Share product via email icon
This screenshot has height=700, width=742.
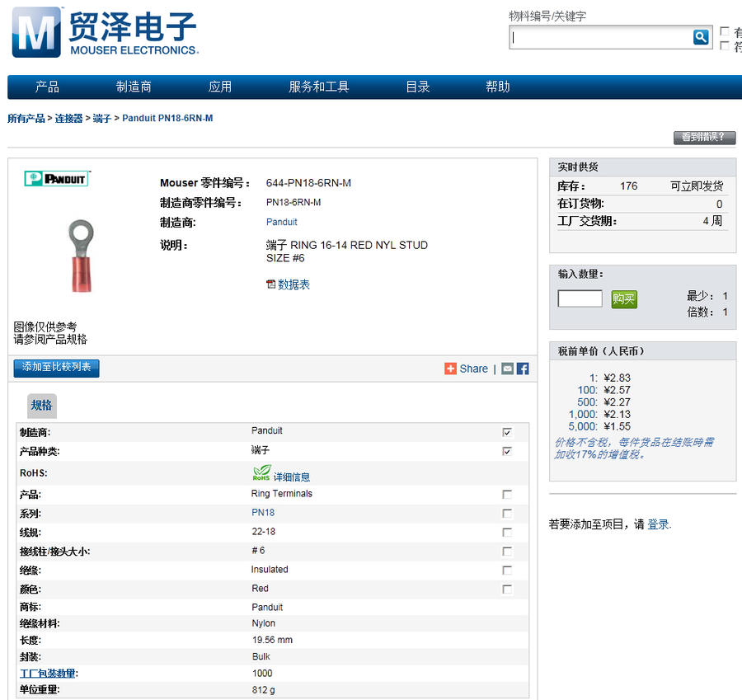508,369
